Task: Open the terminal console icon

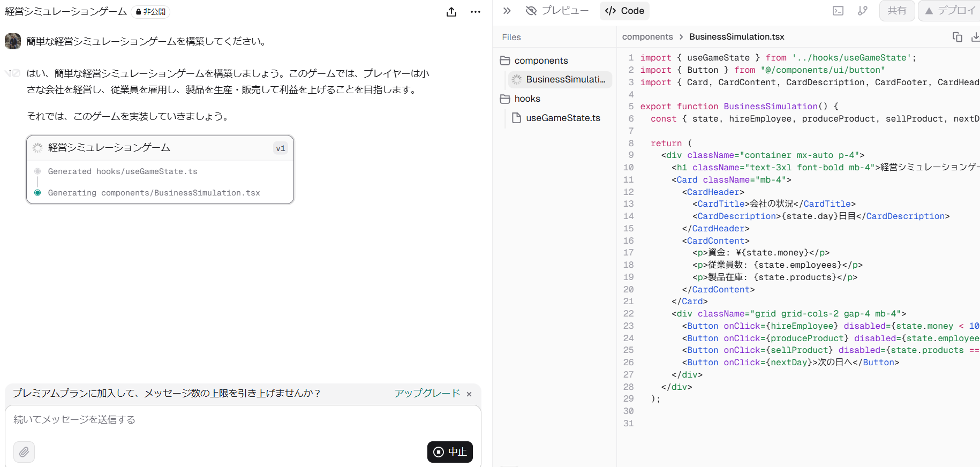Action: [x=838, y=11]
